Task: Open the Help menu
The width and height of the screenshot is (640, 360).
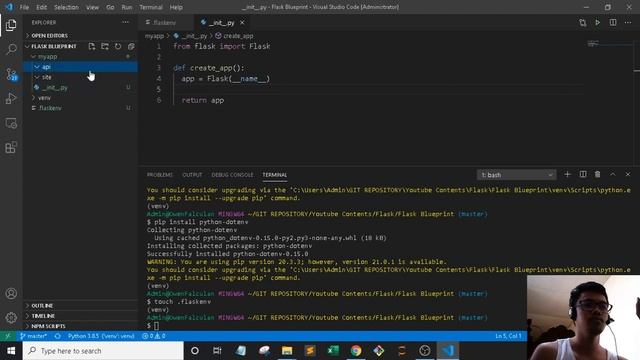Action: [176, 7]
